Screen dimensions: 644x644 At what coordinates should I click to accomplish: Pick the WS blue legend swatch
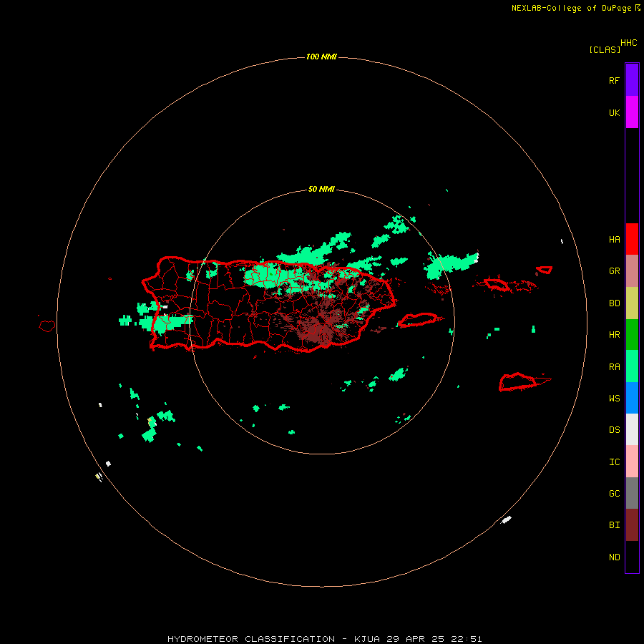[x=632, y=398]
